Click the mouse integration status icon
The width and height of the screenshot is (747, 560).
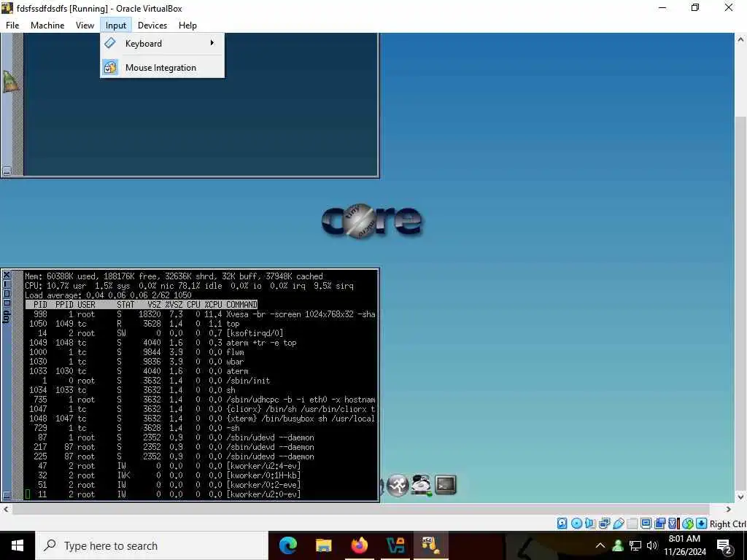pos(687,524)
